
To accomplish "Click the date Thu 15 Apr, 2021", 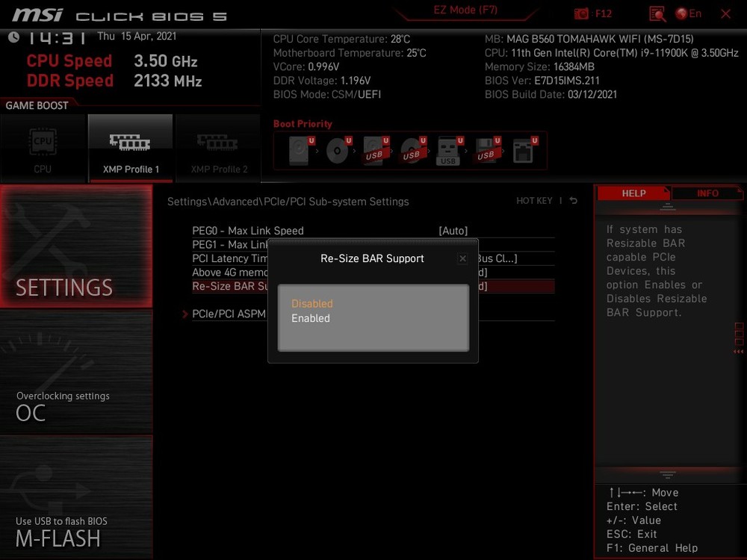I will pos(137,36).
